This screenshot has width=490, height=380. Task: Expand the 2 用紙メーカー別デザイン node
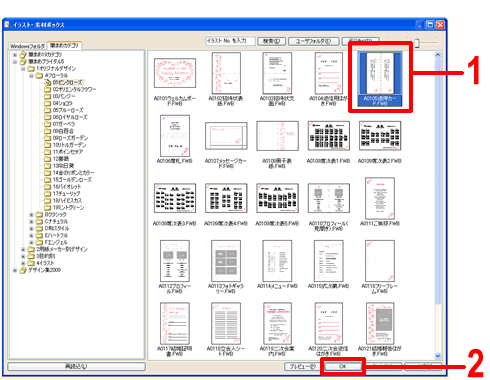[x=23, y=249]
